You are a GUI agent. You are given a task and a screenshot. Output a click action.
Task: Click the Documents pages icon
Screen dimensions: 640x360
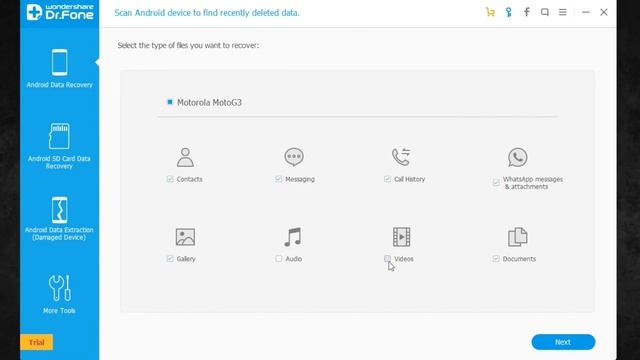pyautogui.click(x=518, y=237)
